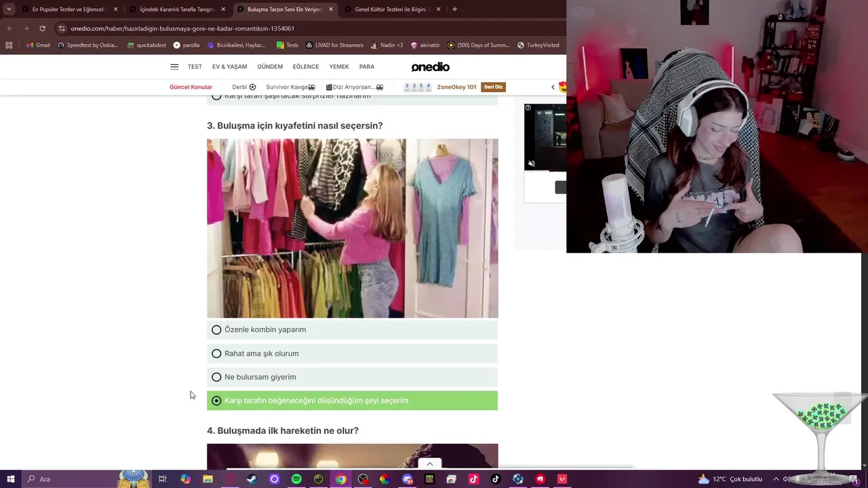
Task: Open the Chrome taskbar icon
Action: click(340, 479)
